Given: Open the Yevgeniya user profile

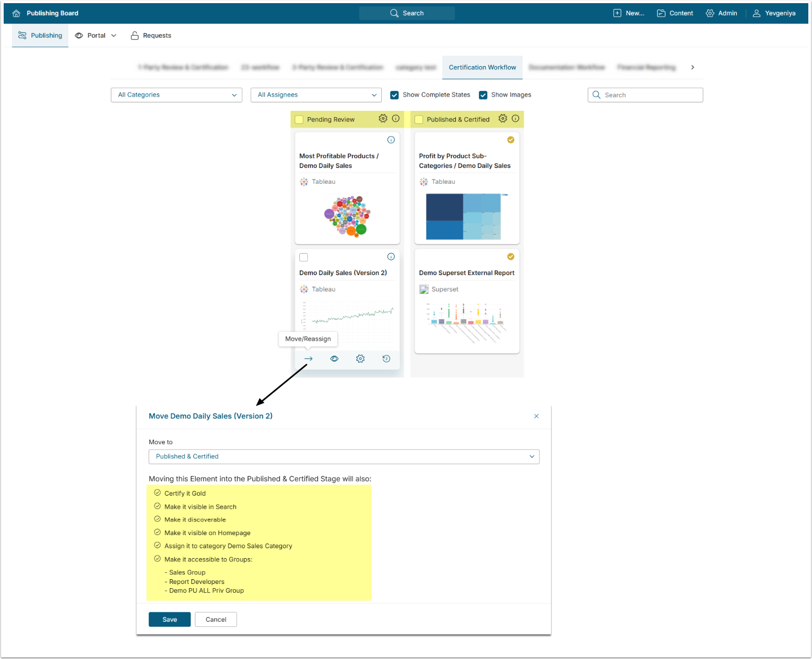Looking at the screenshot, I should pos(774,13).
